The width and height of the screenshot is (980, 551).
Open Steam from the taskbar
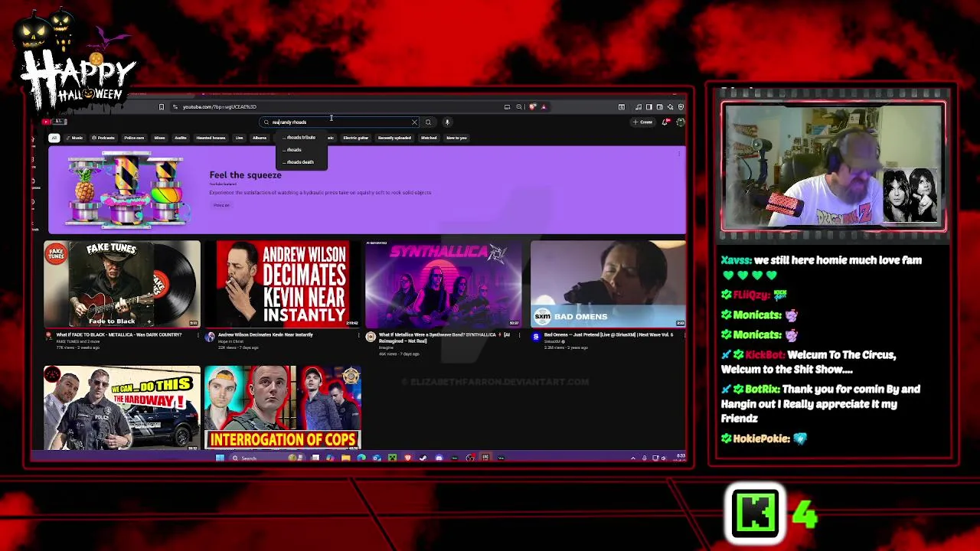tap(423, 458)
